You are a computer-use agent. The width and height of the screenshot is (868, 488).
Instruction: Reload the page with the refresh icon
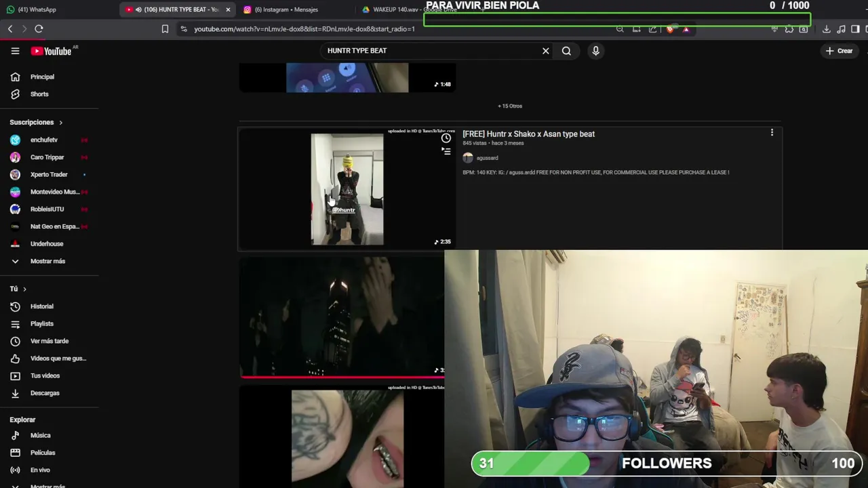(39, 29)
